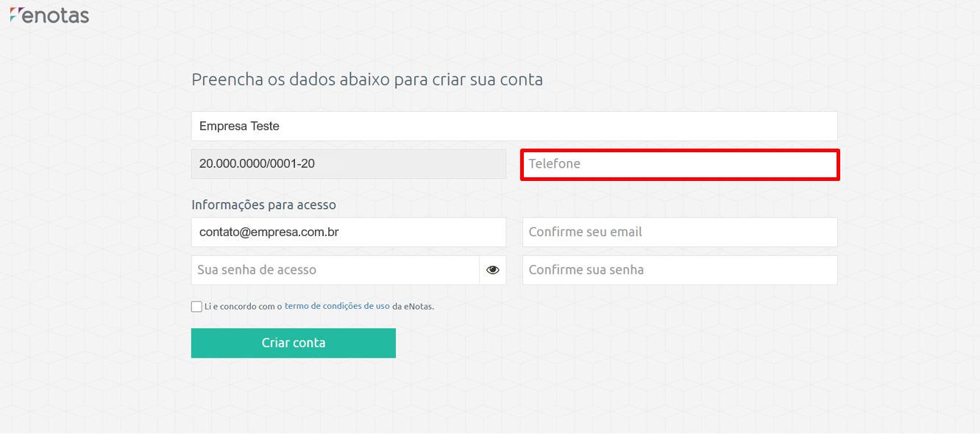
Task: Click the Informações para acesso section label
Action: click(x=263, y=204)
